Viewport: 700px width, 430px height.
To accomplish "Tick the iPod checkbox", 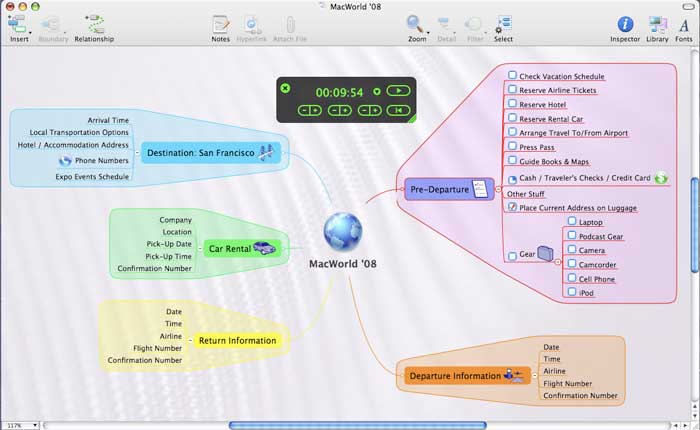I will [x=572, y=292].
